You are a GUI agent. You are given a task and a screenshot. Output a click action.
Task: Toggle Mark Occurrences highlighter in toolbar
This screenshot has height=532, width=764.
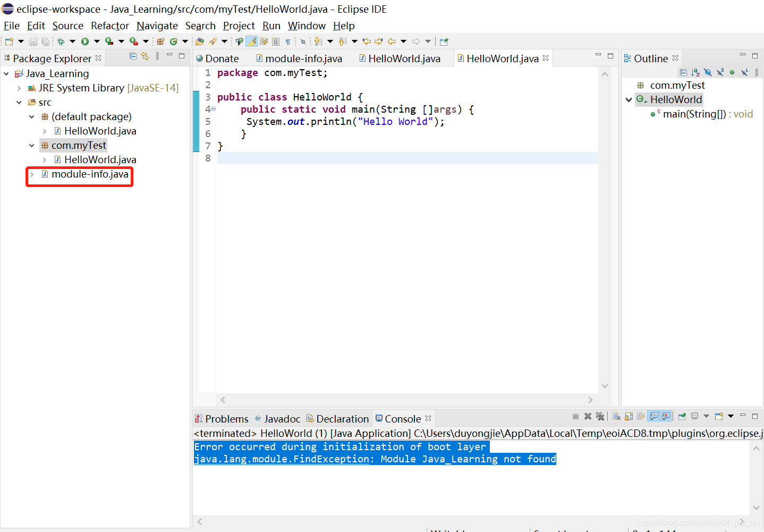click(x=252, y=41)
